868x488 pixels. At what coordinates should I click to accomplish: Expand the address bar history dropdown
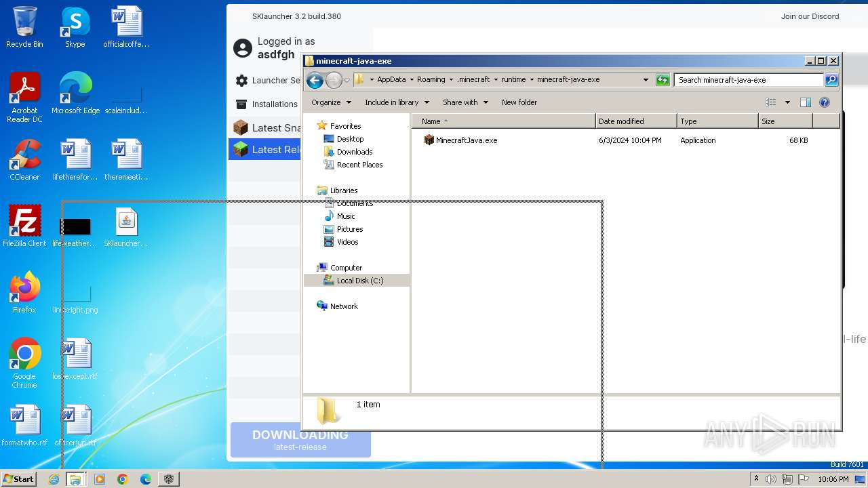pyautogui.click(x=646, y=80)
